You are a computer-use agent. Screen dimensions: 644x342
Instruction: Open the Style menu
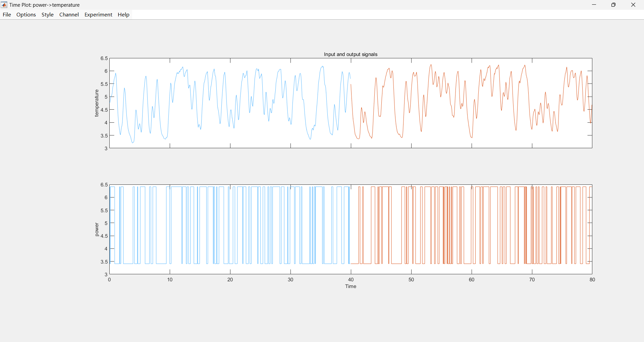pyautogui.click(x=48, y=15)
